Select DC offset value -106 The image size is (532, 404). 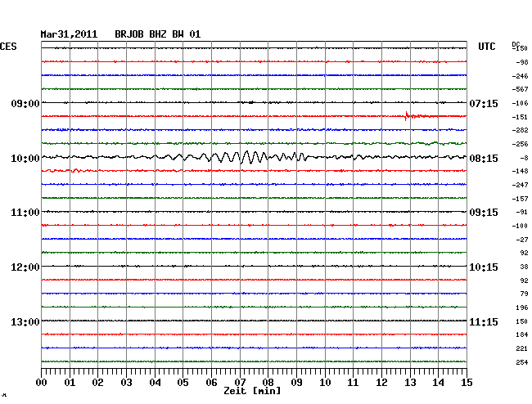click(x=520, y=103)
